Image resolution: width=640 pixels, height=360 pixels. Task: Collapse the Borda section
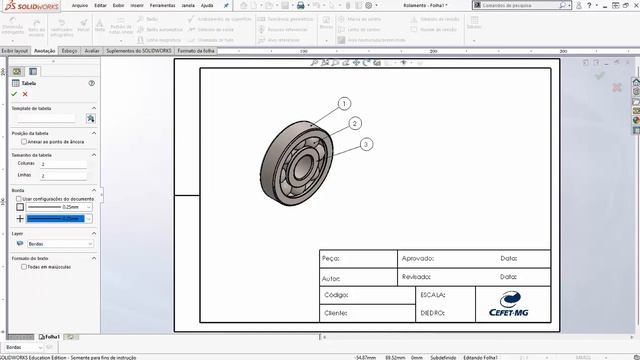tap(94, 190)
